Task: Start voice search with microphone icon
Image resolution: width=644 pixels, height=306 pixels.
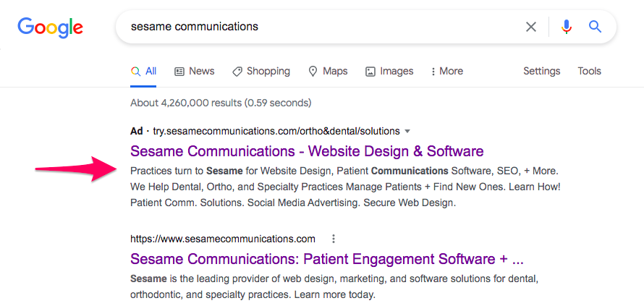Action: 567,27
